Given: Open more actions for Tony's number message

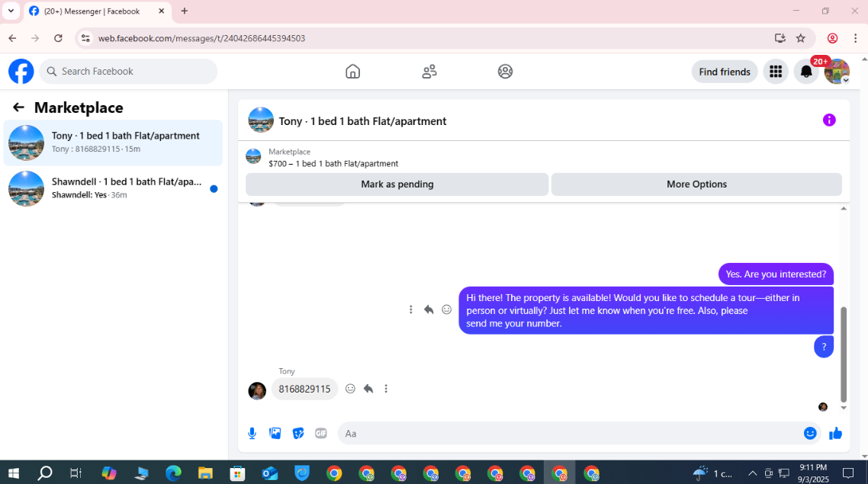Looking at the screenshot, I should click(x=386, y=389).
